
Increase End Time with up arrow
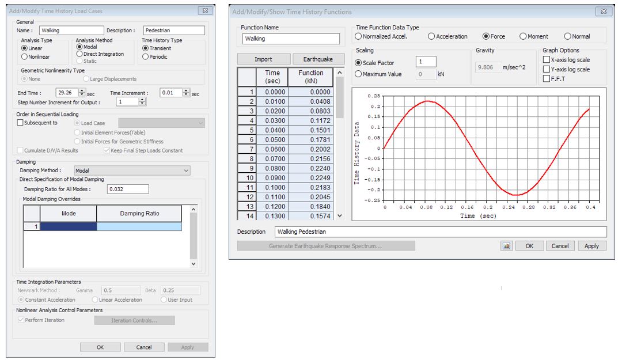[x=82, y=90]
